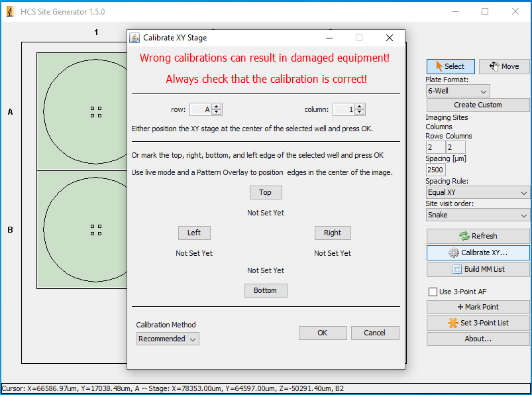The height and width of the screenshot is (395, 532).
Task: Click Build MM List table button
Action: (478, 269)
